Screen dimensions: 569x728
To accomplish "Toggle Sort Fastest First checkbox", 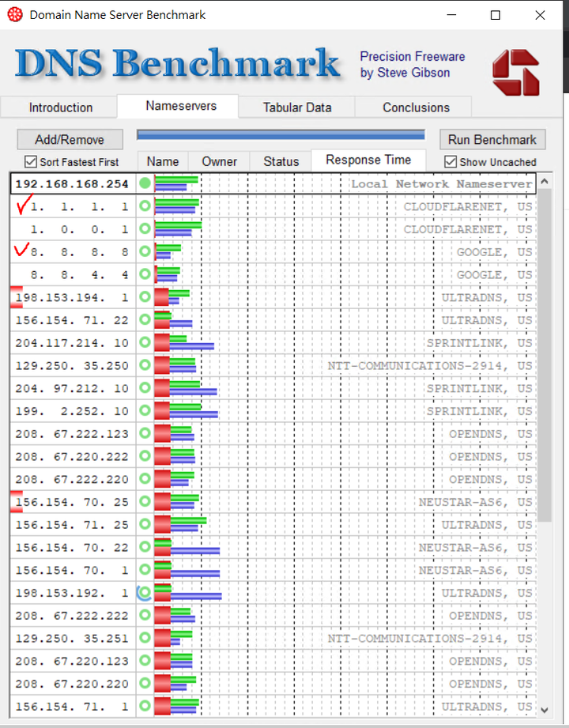I will (x=31, y=161).
